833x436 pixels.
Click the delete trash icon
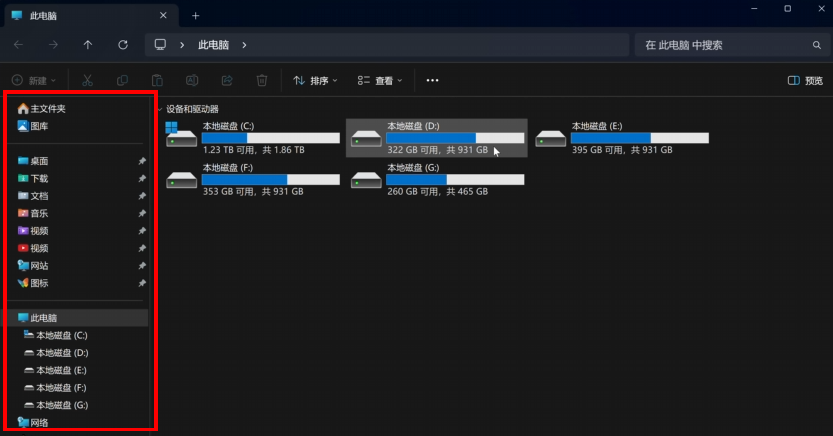[262, 80]
